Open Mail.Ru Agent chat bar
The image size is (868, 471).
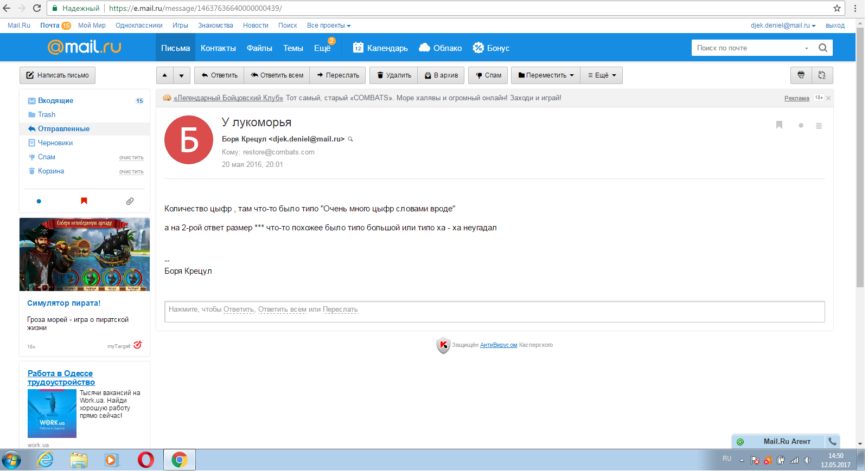pos(779,441)
